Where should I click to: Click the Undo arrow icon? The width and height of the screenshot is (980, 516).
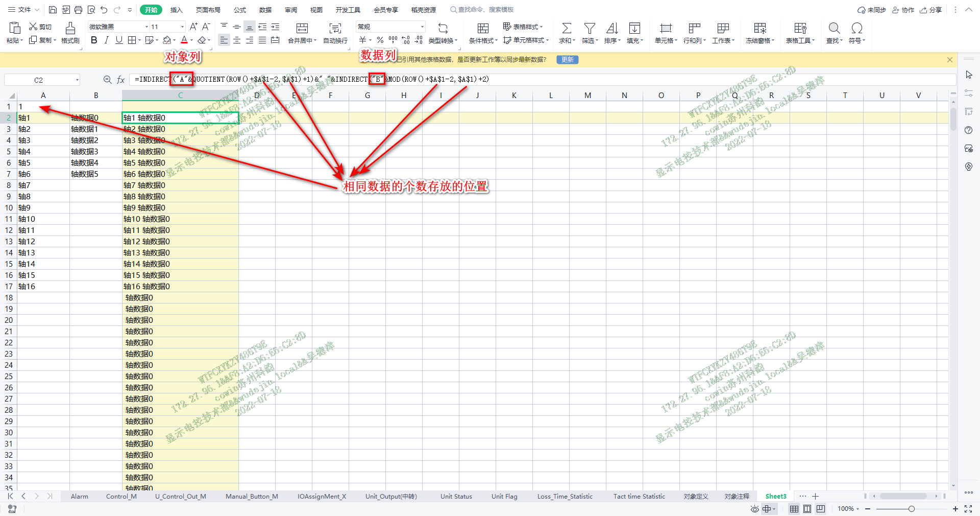click(x=104, y=10)
